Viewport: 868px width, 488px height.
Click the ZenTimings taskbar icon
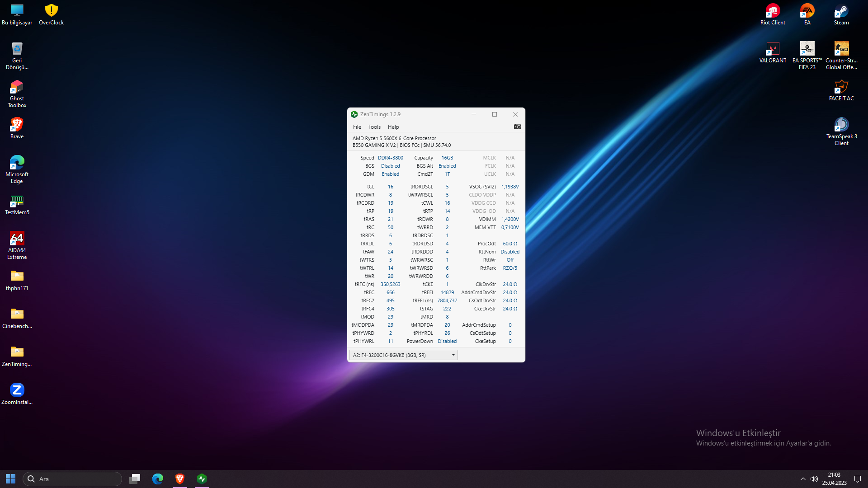tap(202, 479)
